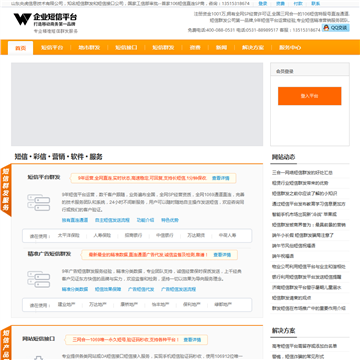Open news item starting 短信群发之前你应该了解
Image resolution: width=360 pixels, height=360 pixels.
point(304,193)
